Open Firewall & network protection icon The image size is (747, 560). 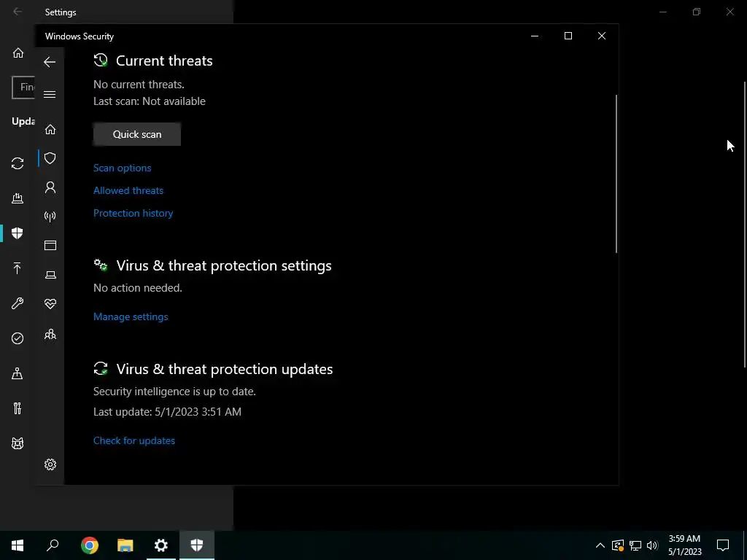click(50, 217)
